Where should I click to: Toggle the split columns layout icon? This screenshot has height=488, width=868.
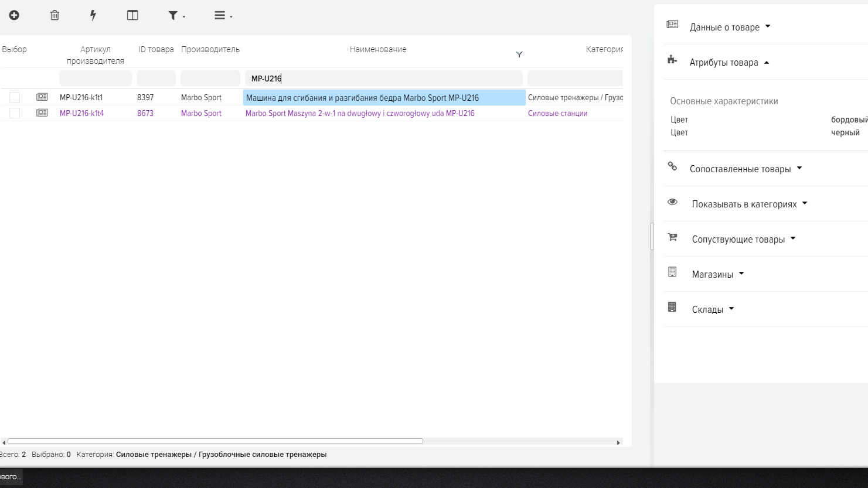tap(132, 15)
